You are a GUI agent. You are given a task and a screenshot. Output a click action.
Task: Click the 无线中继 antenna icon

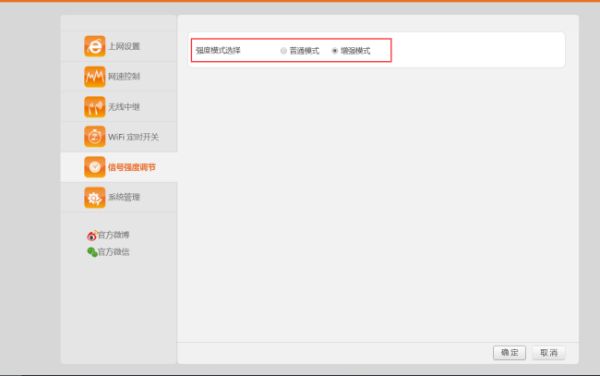tap(95, 107)
